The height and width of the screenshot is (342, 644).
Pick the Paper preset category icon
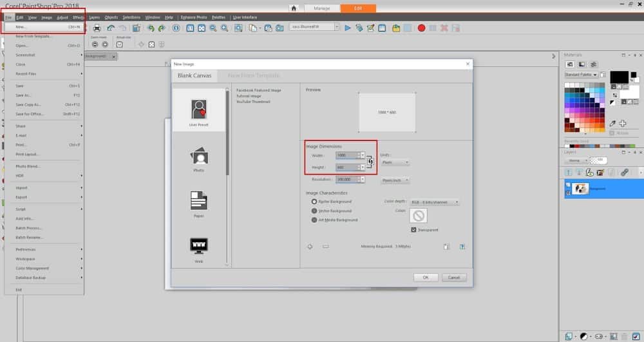[x=198, y=200]
